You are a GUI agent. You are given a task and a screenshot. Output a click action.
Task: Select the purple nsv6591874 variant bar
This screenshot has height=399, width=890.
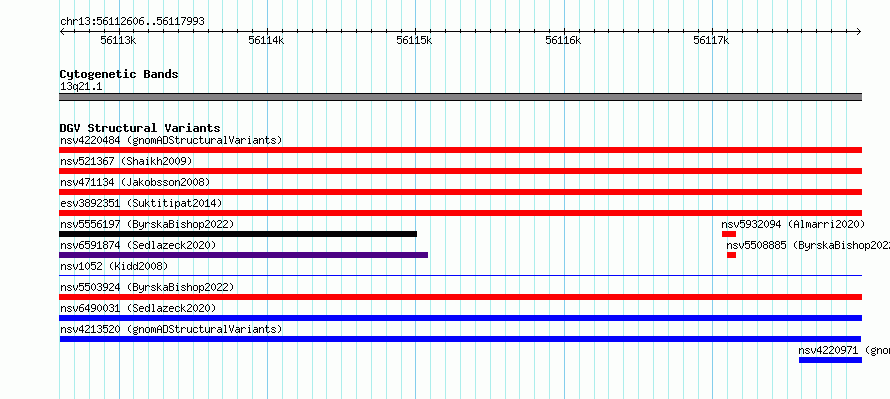(x=244, y=255)
